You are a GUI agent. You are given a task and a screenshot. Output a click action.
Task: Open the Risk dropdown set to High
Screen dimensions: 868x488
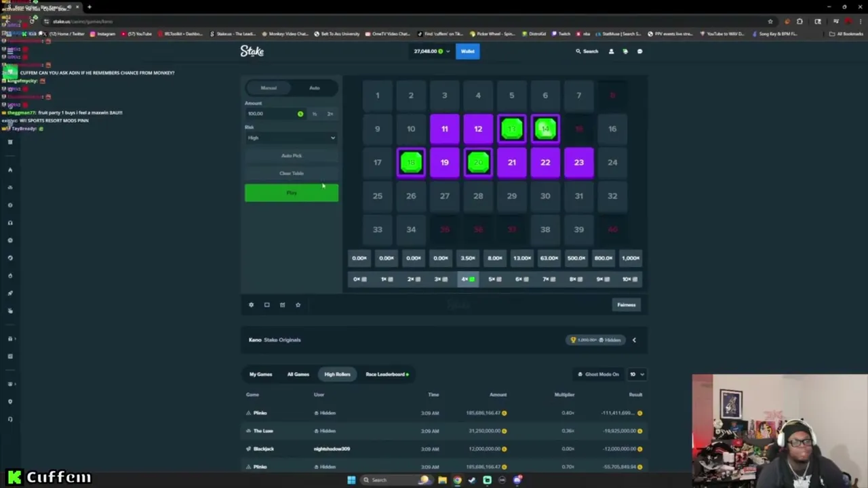point(292,138)
